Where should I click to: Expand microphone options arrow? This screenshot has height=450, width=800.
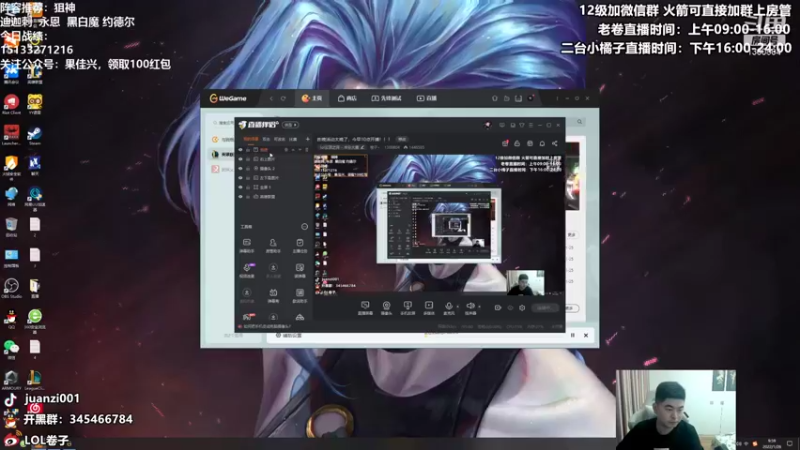tap(458, 307)
